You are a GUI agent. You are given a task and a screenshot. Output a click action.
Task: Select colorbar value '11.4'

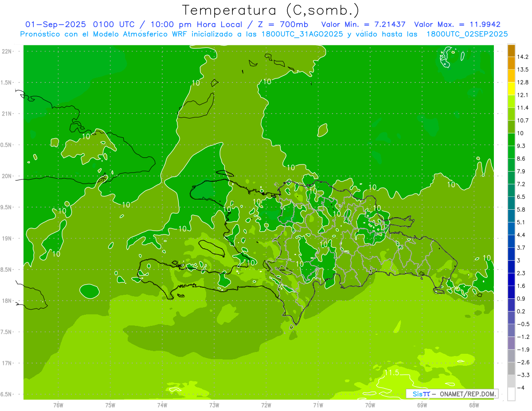coord(523,108)
